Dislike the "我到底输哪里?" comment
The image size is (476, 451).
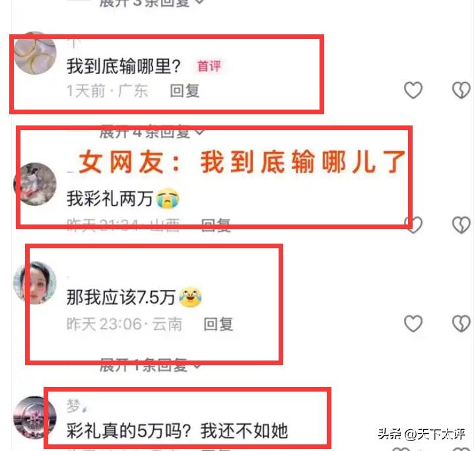pyautogui.click(x=461, y=90)
